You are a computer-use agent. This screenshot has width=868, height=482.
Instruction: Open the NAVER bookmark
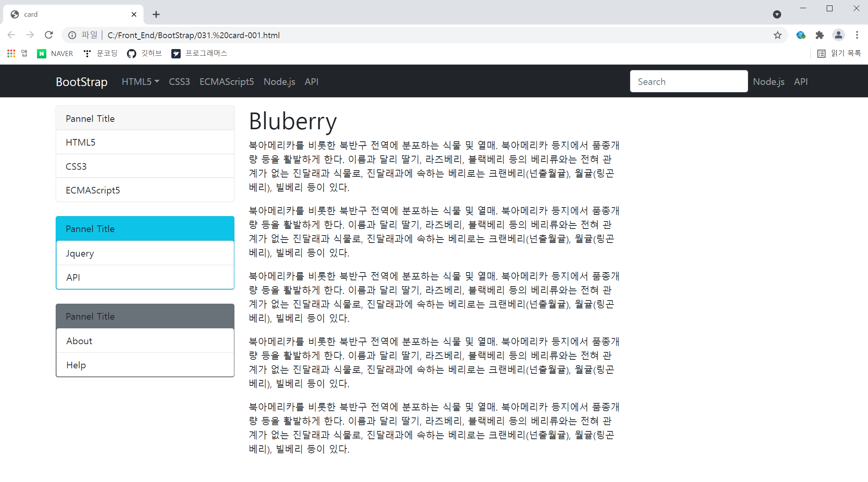pos(55,53)
